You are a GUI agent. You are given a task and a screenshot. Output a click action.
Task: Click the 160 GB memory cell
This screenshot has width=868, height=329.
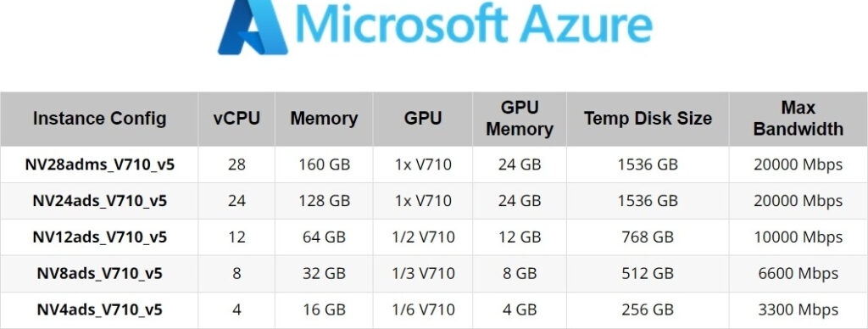point(325,164)
